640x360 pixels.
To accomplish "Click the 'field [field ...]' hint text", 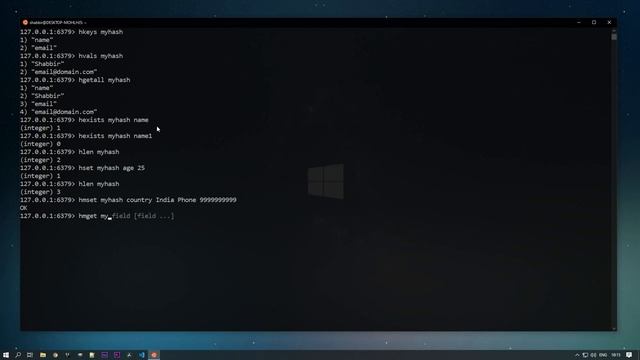I will click(143, 216).
